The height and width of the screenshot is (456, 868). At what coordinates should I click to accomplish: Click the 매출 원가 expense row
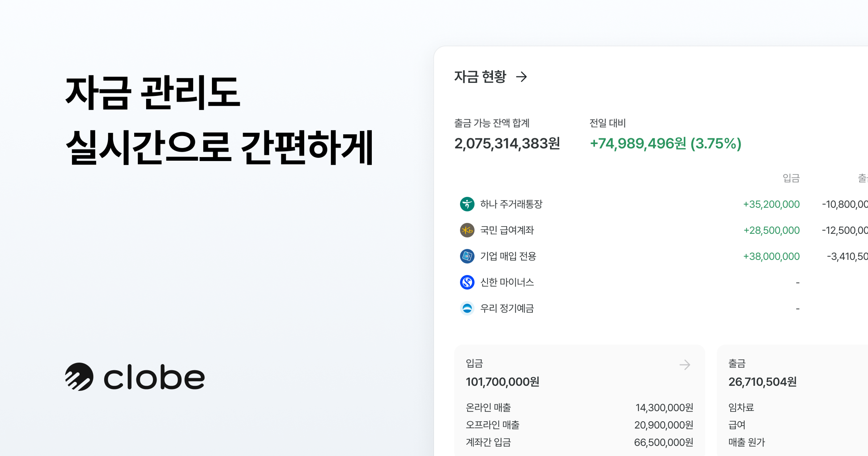coord(747,442)
